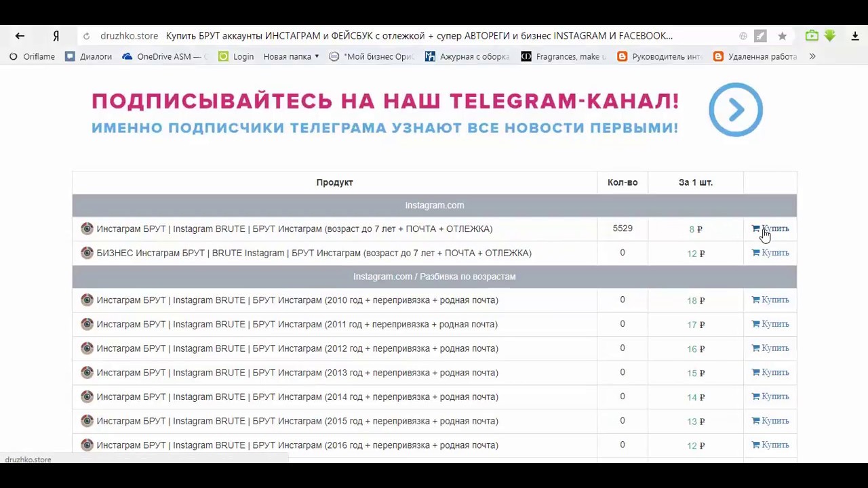Open the Диалоги bookmark
The height and width of the screenshot is (488, 868).
pyautogui.click(x=88, y=56)
